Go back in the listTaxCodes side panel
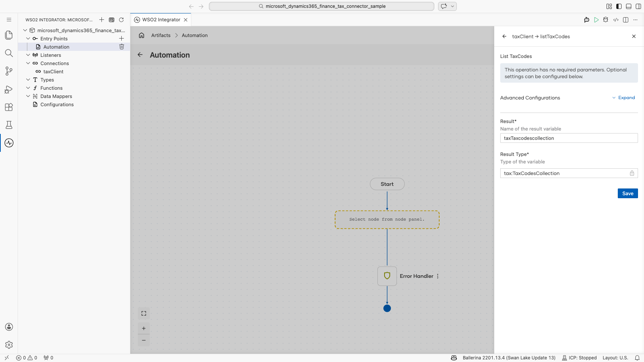Screen dimensions: 644x362 pos(504,36)
